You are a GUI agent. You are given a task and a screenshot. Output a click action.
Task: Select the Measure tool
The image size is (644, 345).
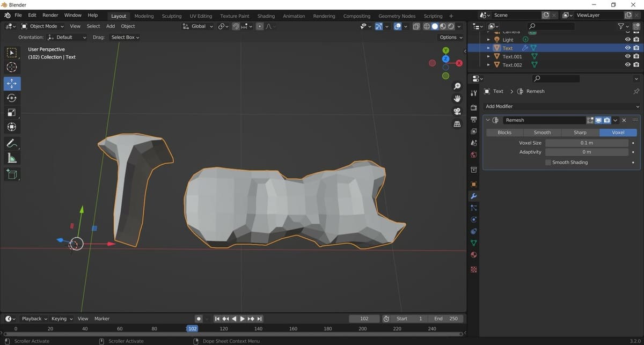[x=12, y=158]
